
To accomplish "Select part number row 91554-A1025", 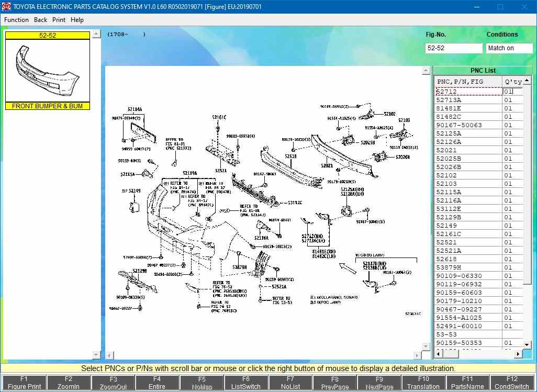I will pos(479,318).
